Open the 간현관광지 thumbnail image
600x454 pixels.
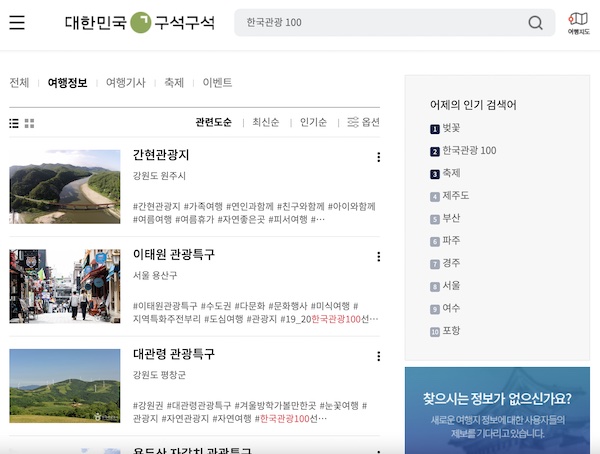coord(65,186)
